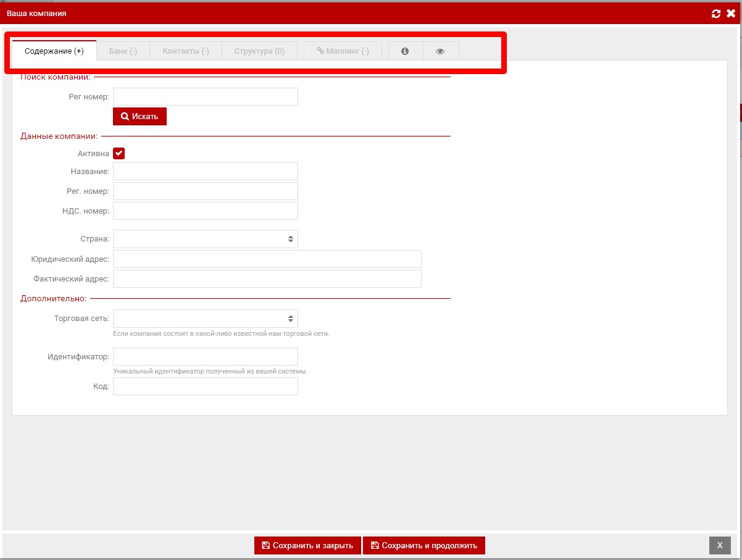Click Сохранить и продолжить button

(423, 546)
